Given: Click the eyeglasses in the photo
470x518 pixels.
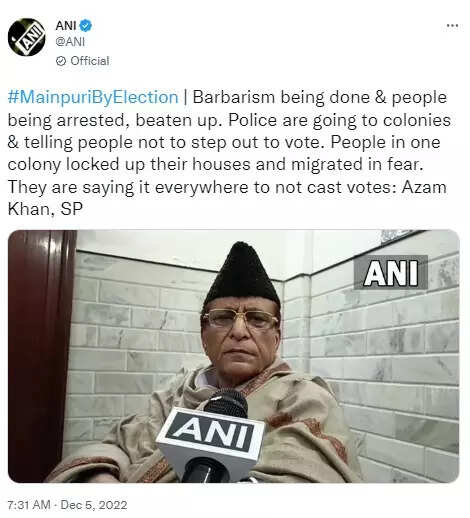Looking at the screenshot, I should click(x=240, y=319).
